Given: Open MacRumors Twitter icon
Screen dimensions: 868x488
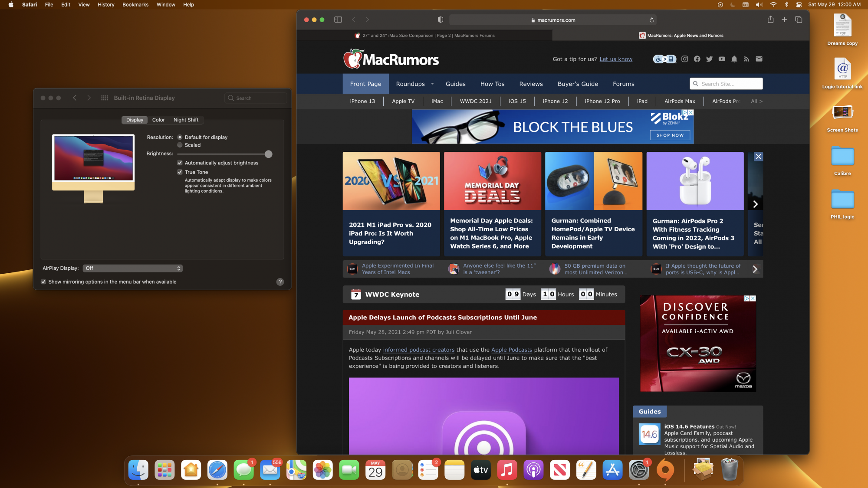Looking at the screenshot, I should 709,59.
